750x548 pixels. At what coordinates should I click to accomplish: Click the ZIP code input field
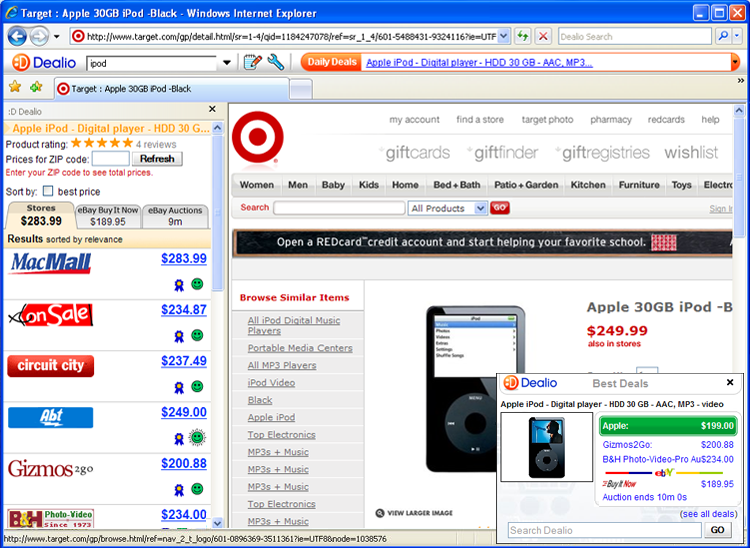110,159
